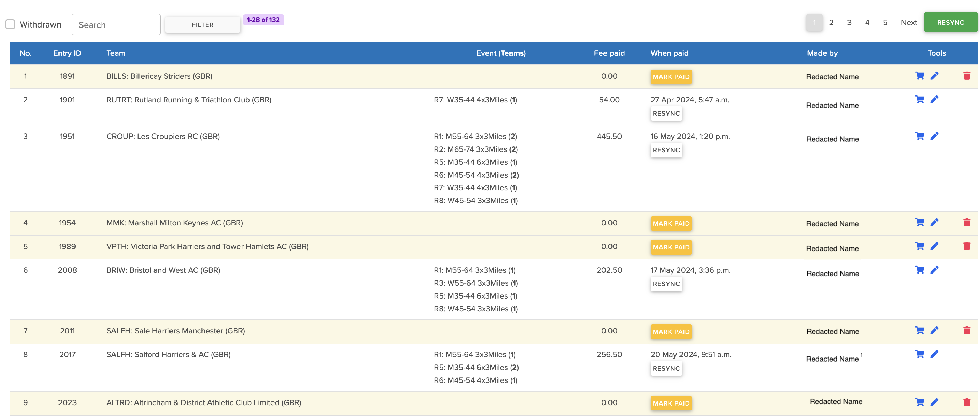This screenshot has height=416, width=980.
Task: Select current page 1 in pagination
Action: pos(814,23)
